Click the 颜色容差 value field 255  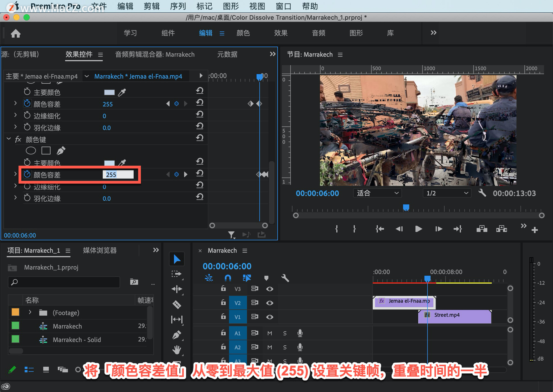click(118, 175)
